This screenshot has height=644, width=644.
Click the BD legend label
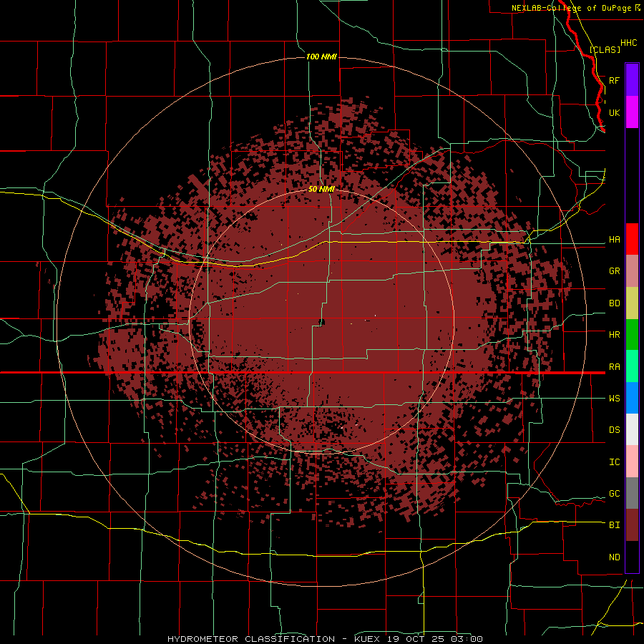614,303
